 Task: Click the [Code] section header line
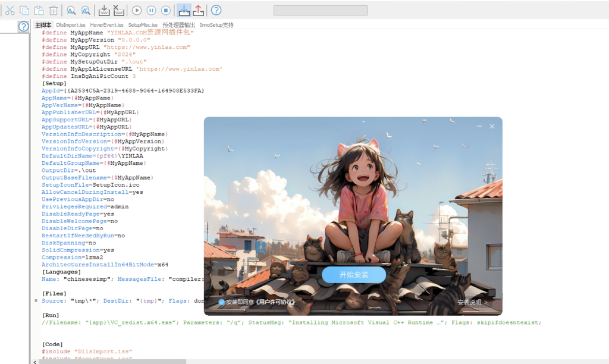coord(52,344)
